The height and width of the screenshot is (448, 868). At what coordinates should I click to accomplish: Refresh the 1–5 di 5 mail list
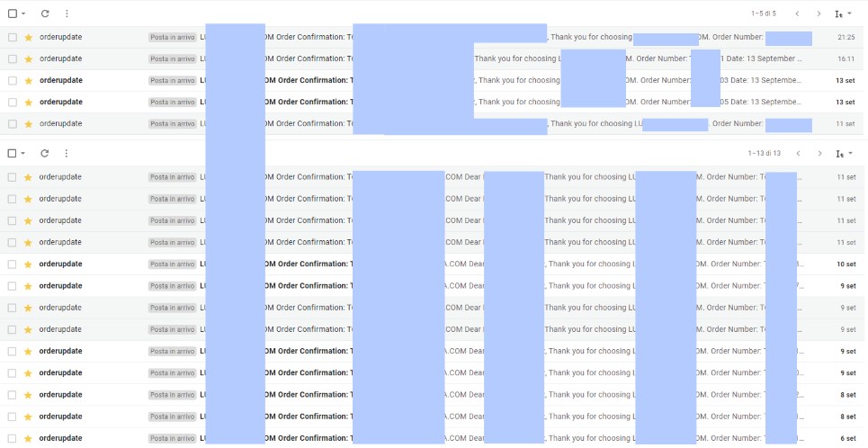45,13
